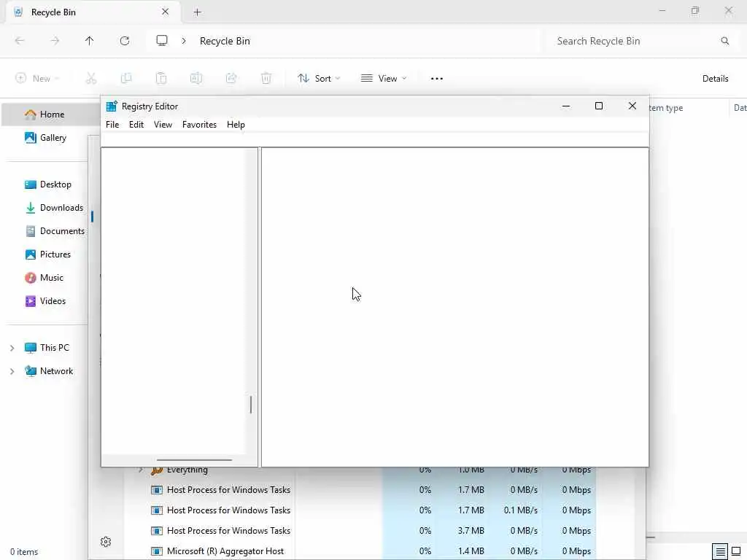Screen dimensions: 747x560
Task: Open the New dropdown in Explorer toolbar
Action: click(x=37, y=79)
